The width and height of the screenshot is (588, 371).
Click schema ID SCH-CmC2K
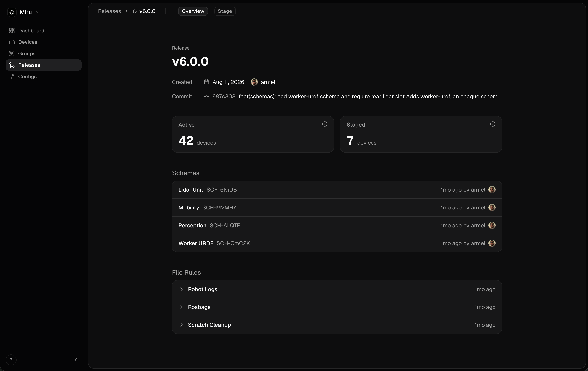click(x=233, y=243)
